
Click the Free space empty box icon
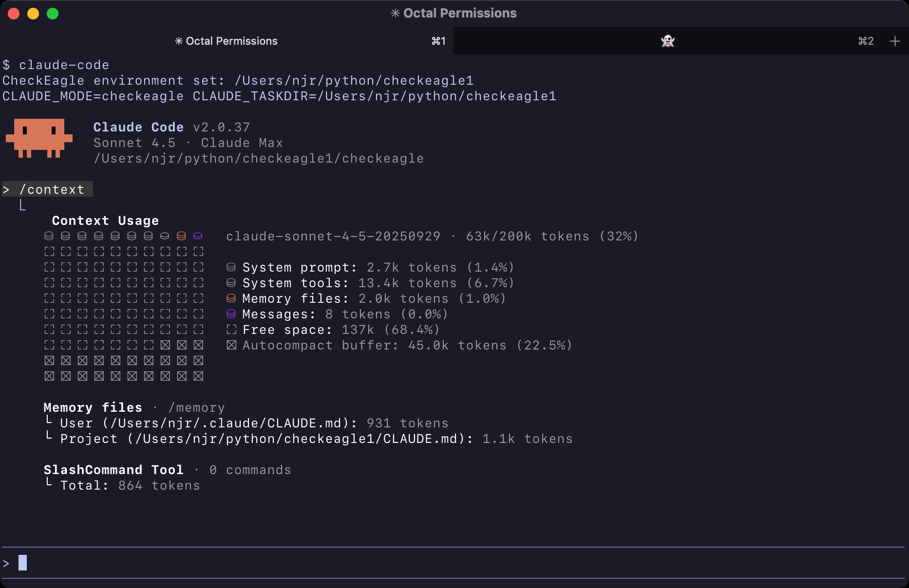(x=231, y=330)
